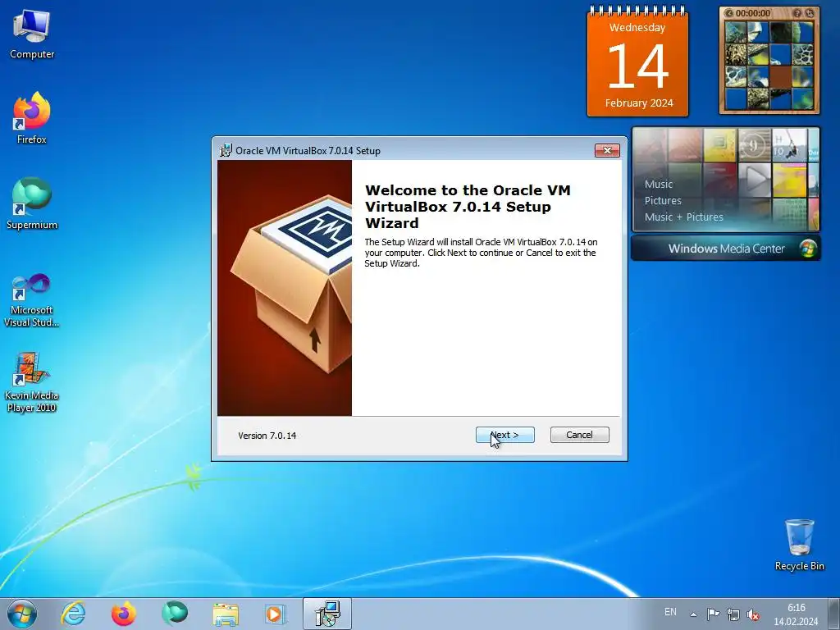Click Next in VirtualBox Setup wizard

click(504, 435)
